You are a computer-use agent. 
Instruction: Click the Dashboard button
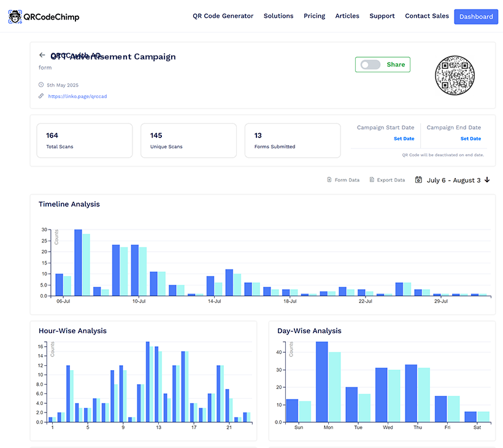476,17
